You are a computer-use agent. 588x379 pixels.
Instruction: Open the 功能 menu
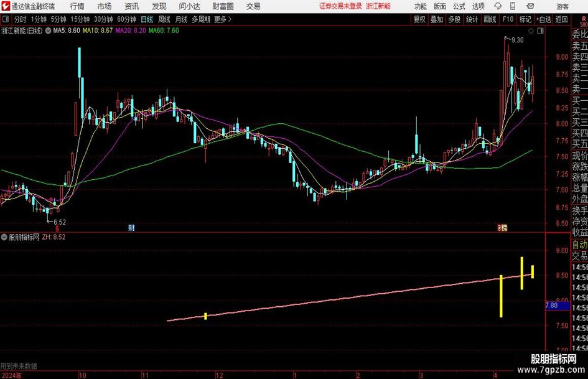(421, 6)
